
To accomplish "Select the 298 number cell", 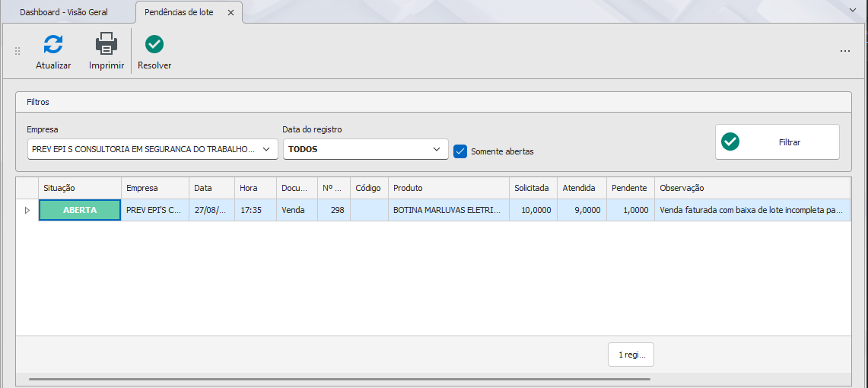I will point(334,210).
